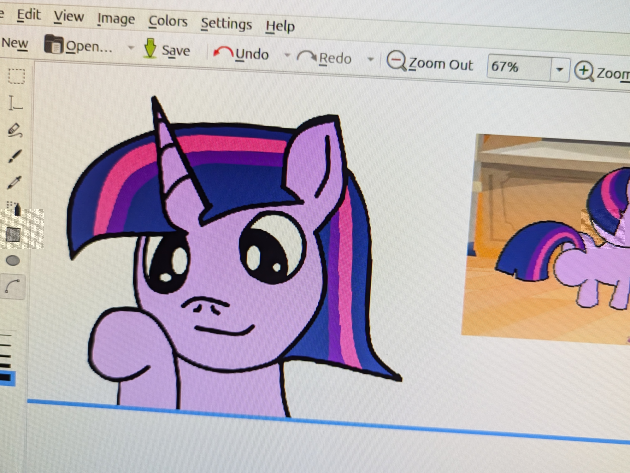Click the pasted cartoon reference image
The height and width of the screenshot is (473, 630).
coord(547,239)
